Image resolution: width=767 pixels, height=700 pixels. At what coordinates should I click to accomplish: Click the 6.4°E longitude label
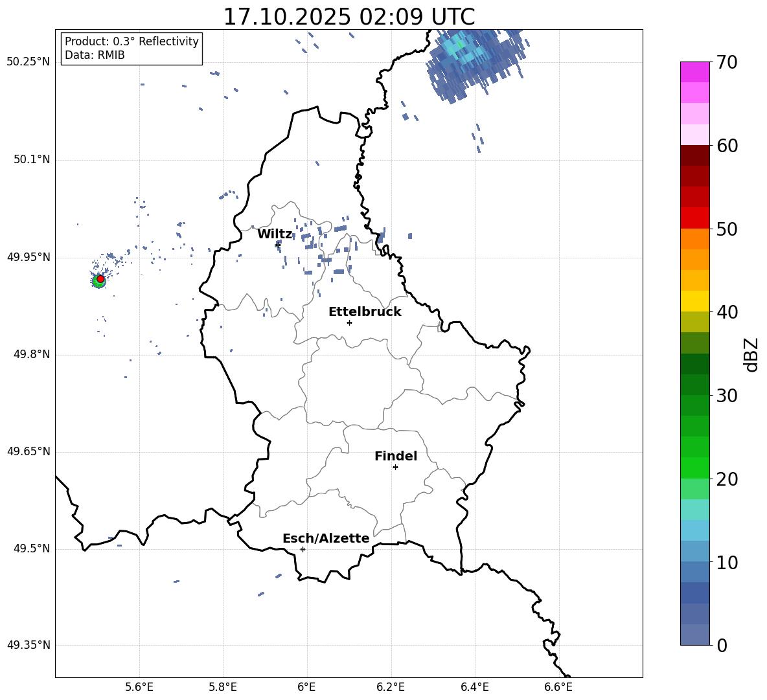[x=474, y=688]
